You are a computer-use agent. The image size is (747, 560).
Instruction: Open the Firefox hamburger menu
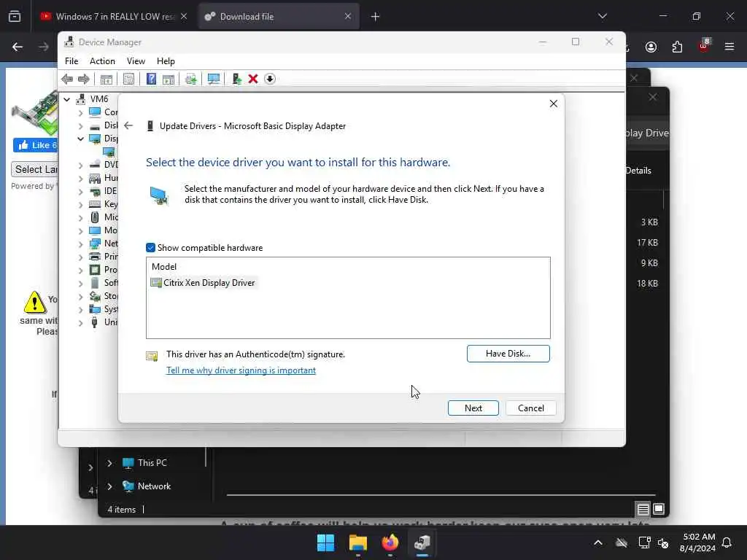[x=729, y=47]
